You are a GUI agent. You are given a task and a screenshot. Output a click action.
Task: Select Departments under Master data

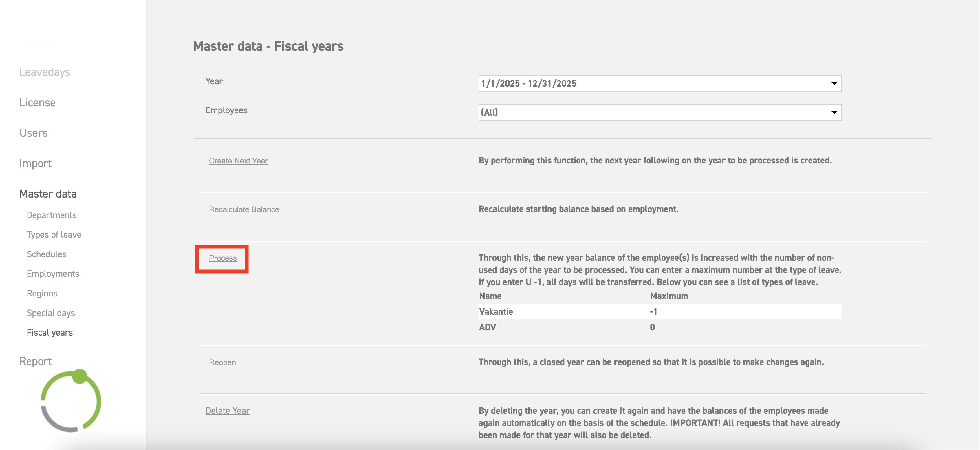(x=51, y=215)
